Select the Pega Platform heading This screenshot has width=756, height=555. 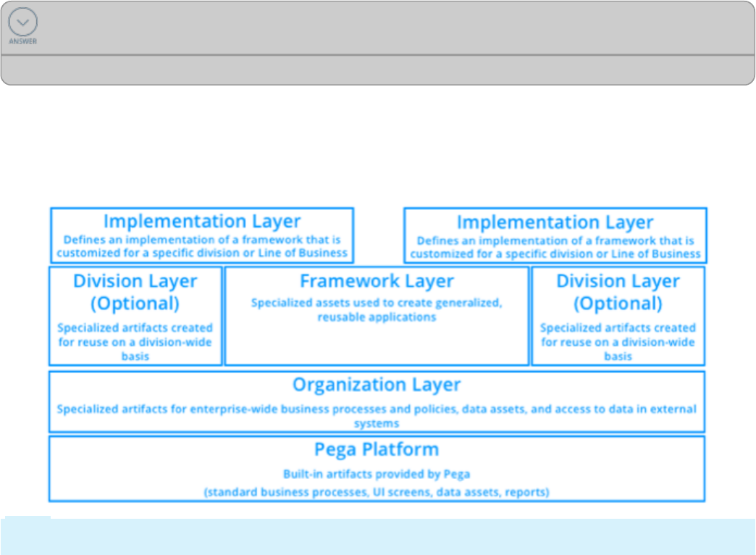377,449
